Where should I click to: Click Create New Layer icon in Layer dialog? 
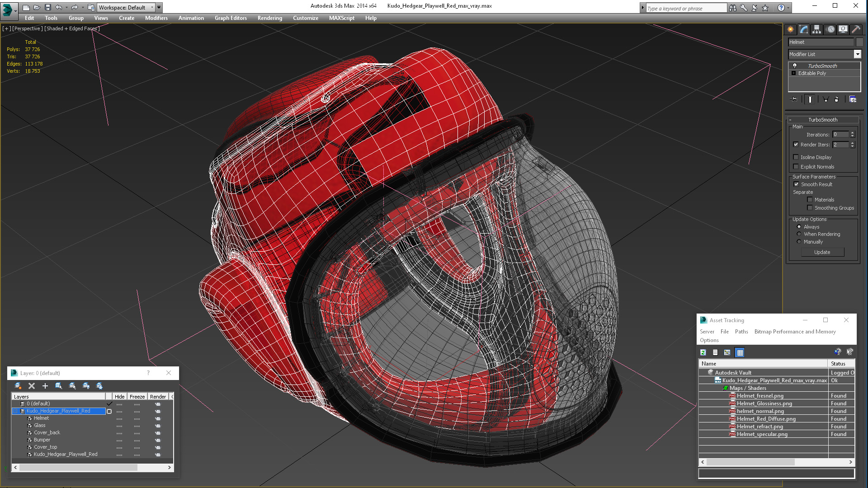coord(18,385)
